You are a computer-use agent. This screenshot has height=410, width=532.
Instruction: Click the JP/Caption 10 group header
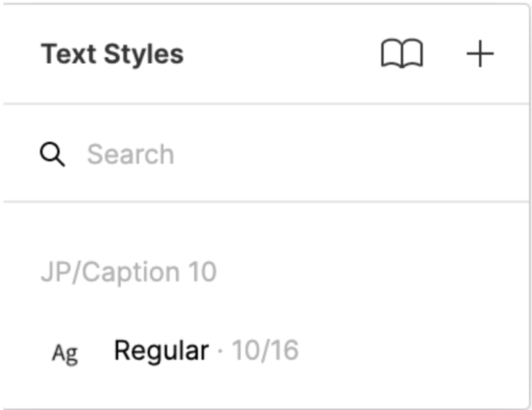[x=128, y=272]
